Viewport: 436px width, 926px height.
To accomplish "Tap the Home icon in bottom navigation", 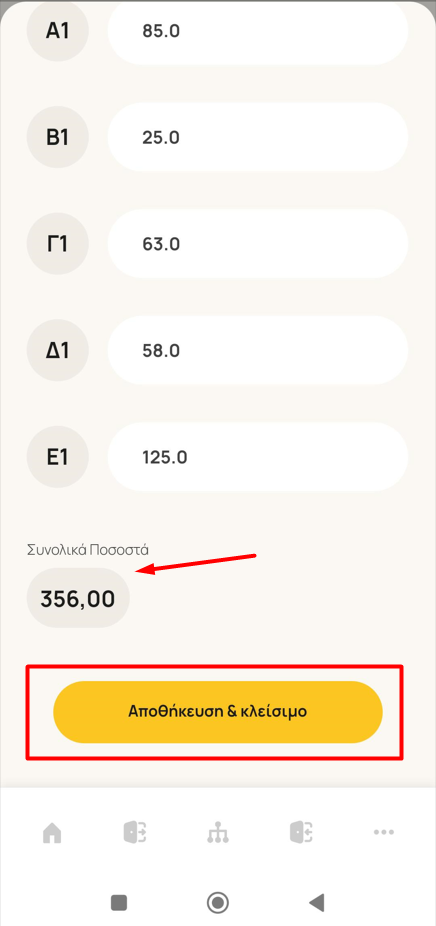I will tap(52, 833).
